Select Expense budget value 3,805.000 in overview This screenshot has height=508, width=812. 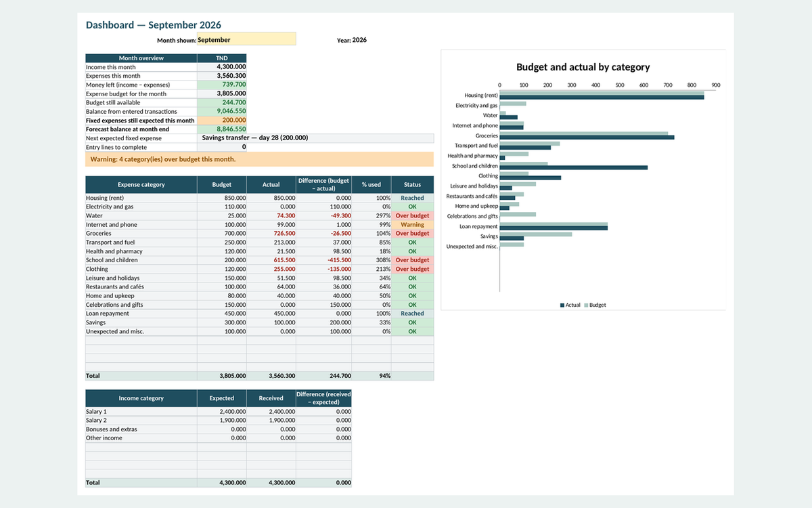(222, 93)
